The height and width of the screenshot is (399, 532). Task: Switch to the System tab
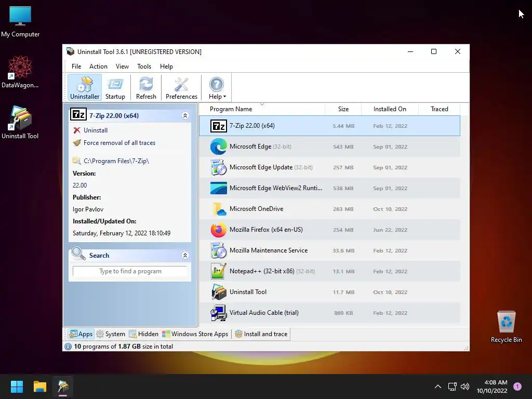coord(111,334)
